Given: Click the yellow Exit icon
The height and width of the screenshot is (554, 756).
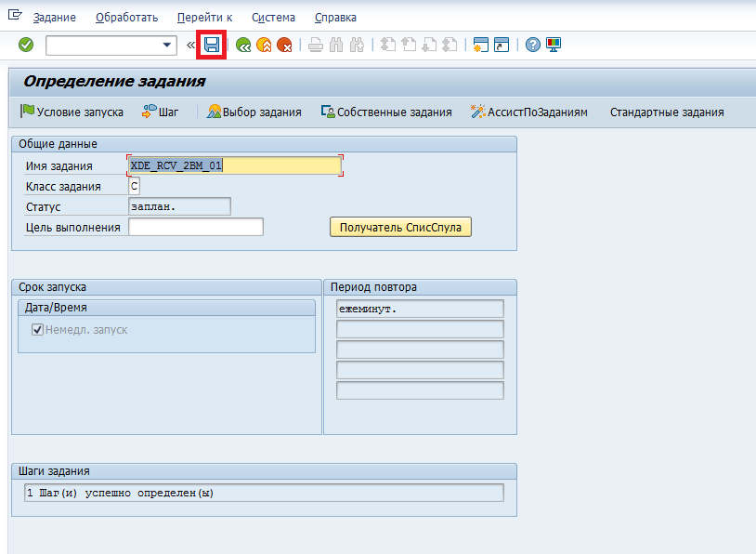Looking at the screenshot, I should click(x=264, y=45).
